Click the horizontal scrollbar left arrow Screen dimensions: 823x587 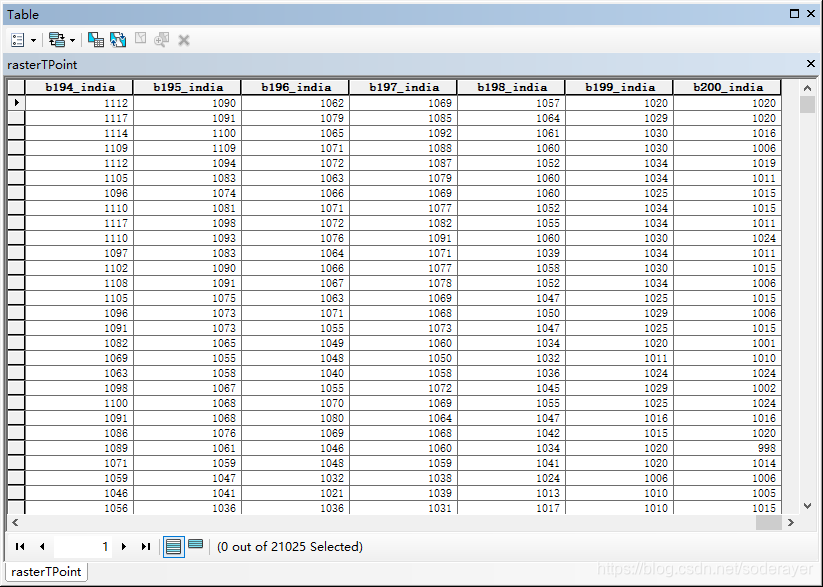15,522
